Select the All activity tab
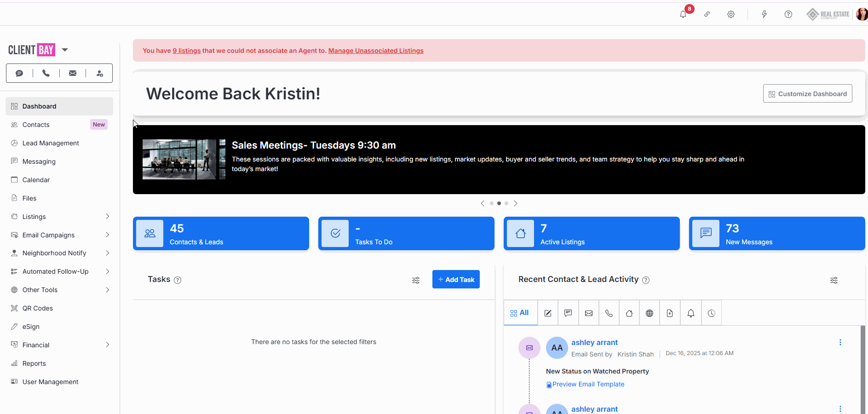 [520, 313]
